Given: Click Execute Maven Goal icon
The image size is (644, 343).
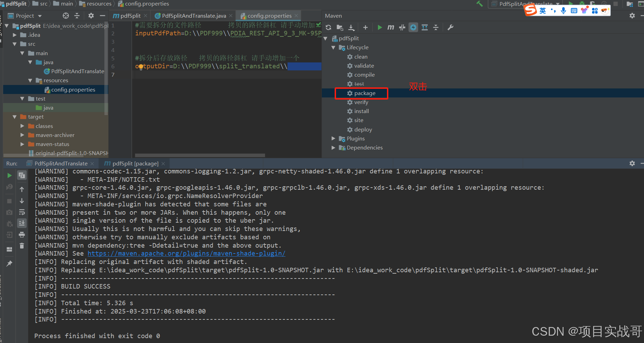Looking at the screenshot, I should tap(390, 27).
